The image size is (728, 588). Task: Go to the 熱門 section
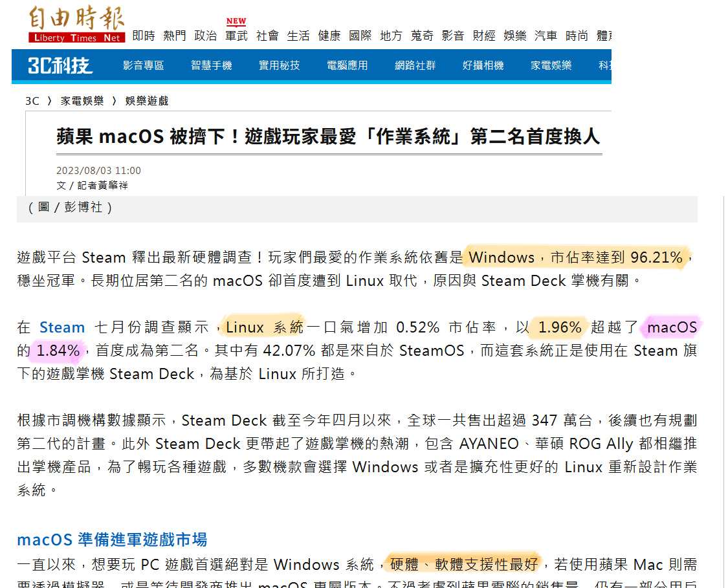[x=175, y=36]
